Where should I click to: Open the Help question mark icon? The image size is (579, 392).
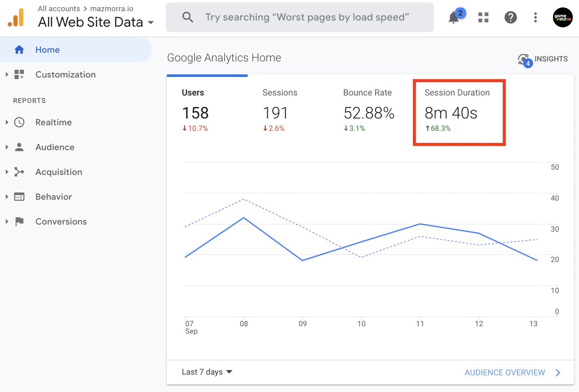pos(510,18)
